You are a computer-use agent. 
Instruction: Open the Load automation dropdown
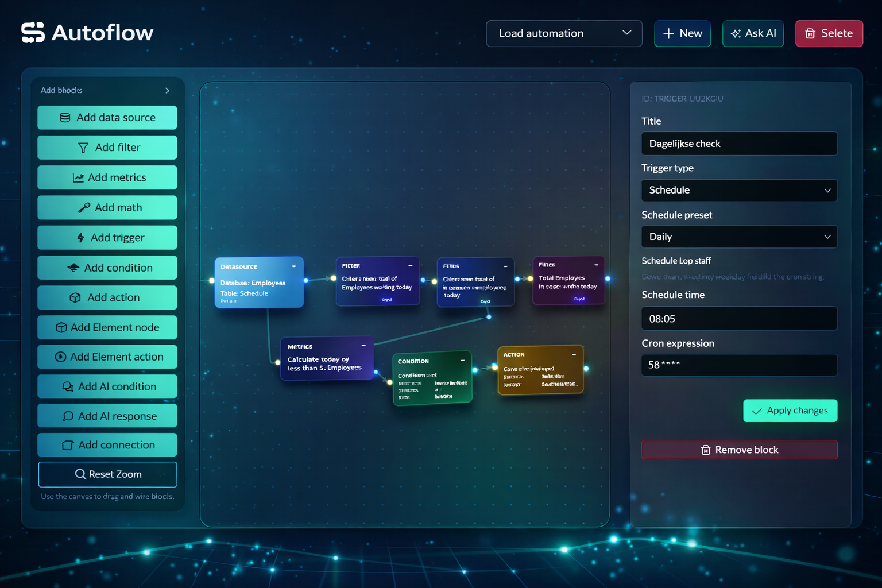[563, 33]
